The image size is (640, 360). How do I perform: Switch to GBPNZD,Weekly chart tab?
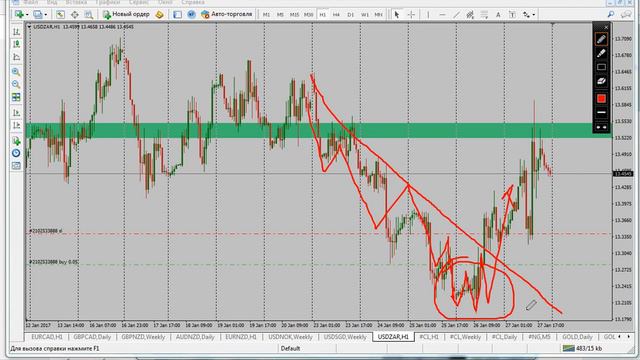click(143, 337)
